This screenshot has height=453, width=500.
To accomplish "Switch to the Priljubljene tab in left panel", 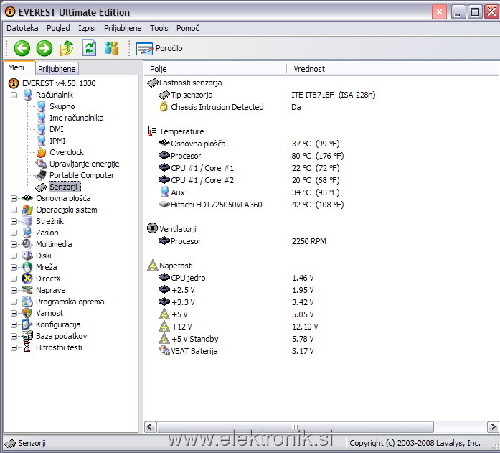I will (57, 69).
